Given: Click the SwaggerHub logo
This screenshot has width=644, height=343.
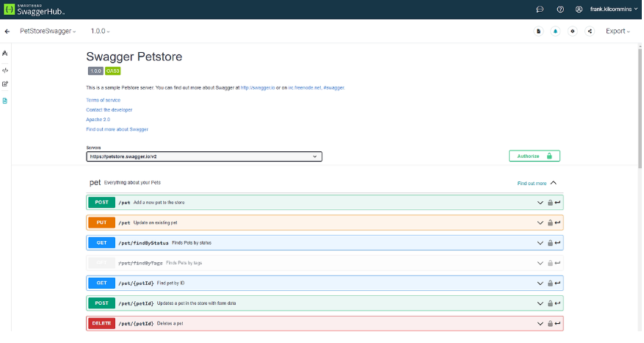Looking at the screenshot, I should click(35, 10).
